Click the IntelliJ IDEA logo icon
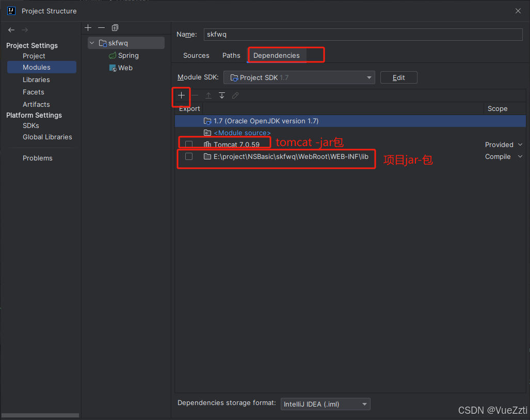This screenshot has height=420, width=530. coord(11,11)
